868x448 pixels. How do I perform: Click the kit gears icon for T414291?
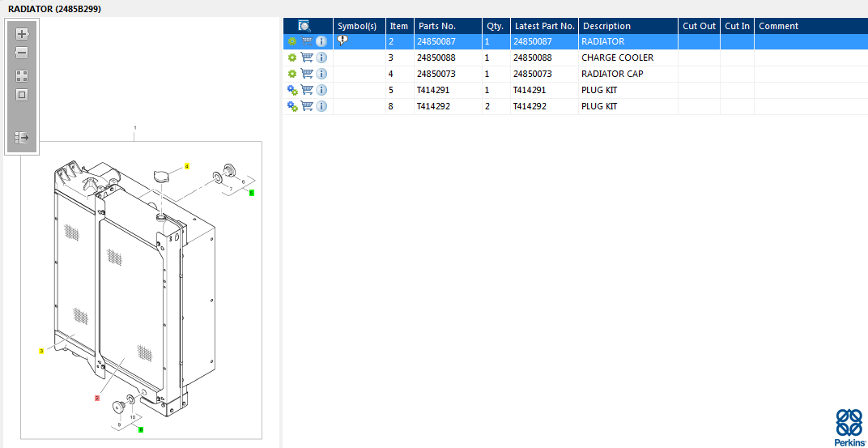pos(292,90)
